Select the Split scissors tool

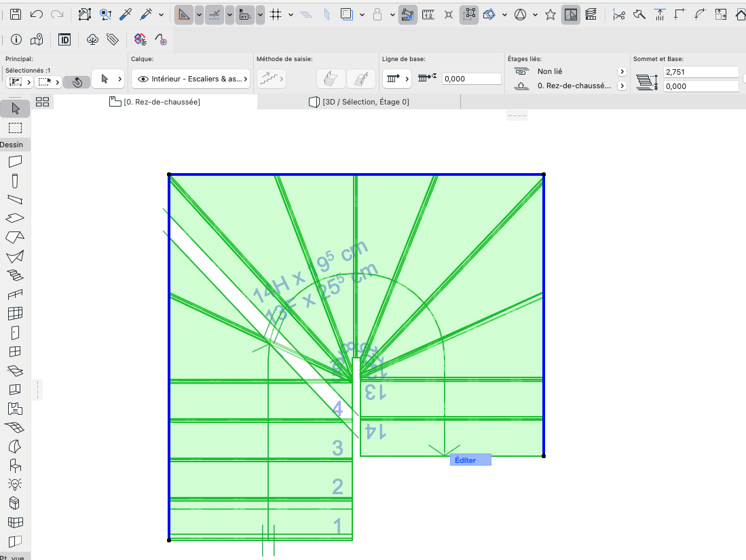(x=619, y=15)
